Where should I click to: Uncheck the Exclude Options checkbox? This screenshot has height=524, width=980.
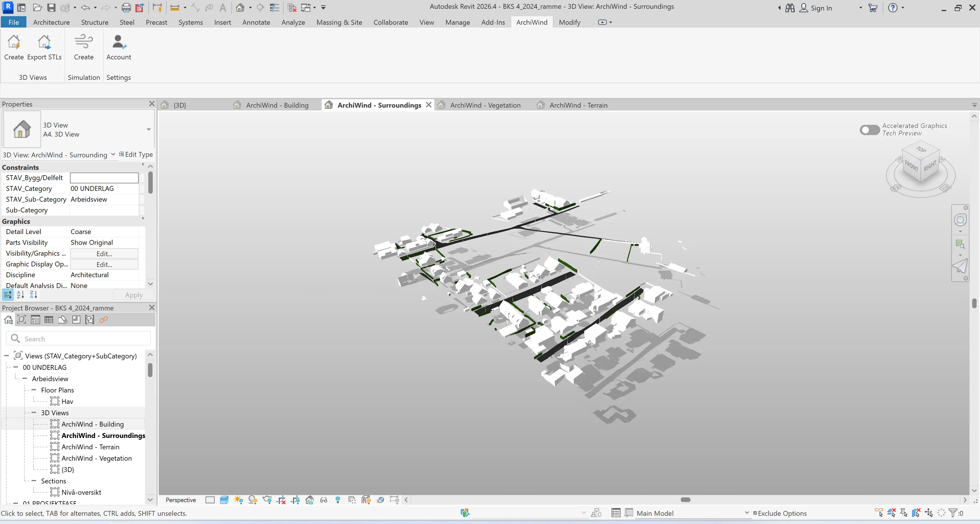coord(755,513)
